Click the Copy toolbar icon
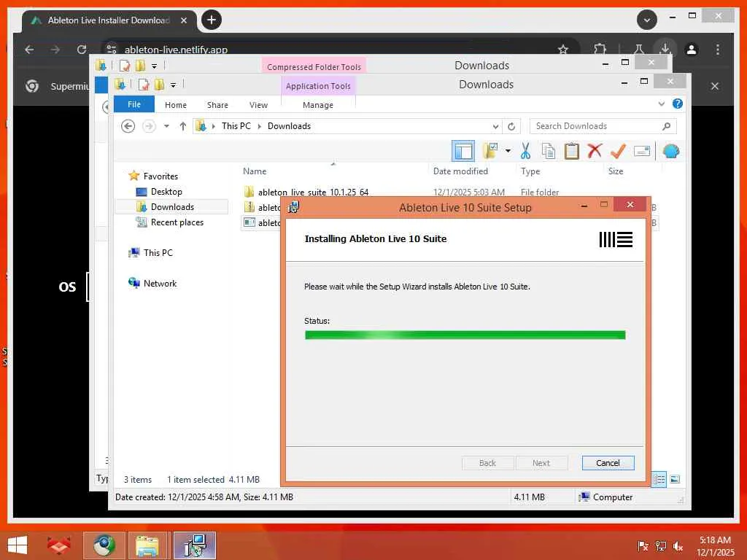747x560 pixels. point(549,151)
